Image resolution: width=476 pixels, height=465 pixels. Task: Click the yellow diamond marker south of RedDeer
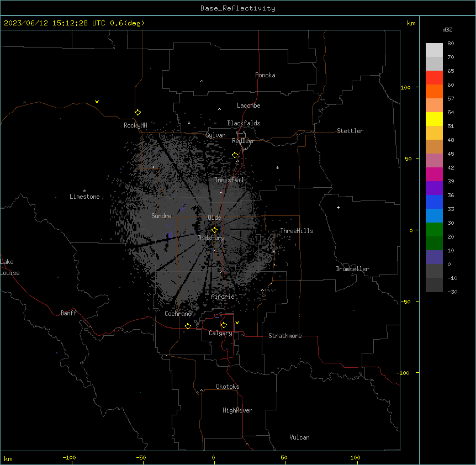[x=235, y=155]
